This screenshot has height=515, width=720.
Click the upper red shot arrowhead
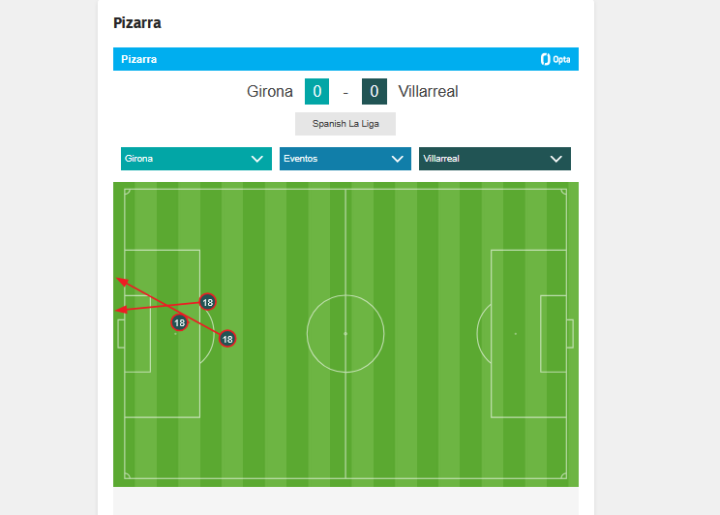click(122, 281)
